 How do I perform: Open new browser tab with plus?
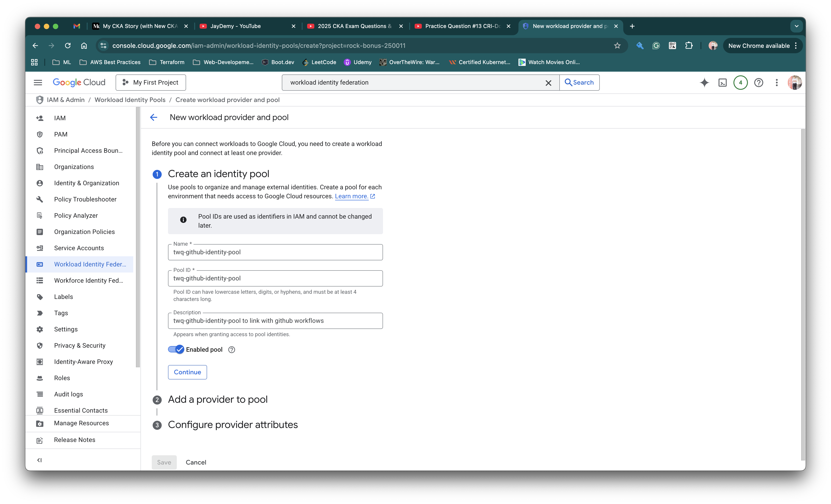[632, 26]
